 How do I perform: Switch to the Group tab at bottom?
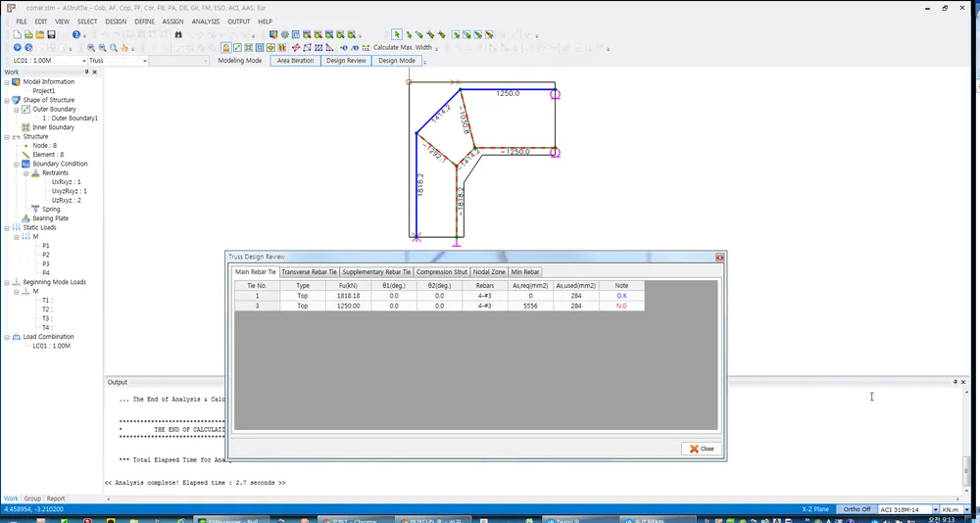[x=32, y=499]
